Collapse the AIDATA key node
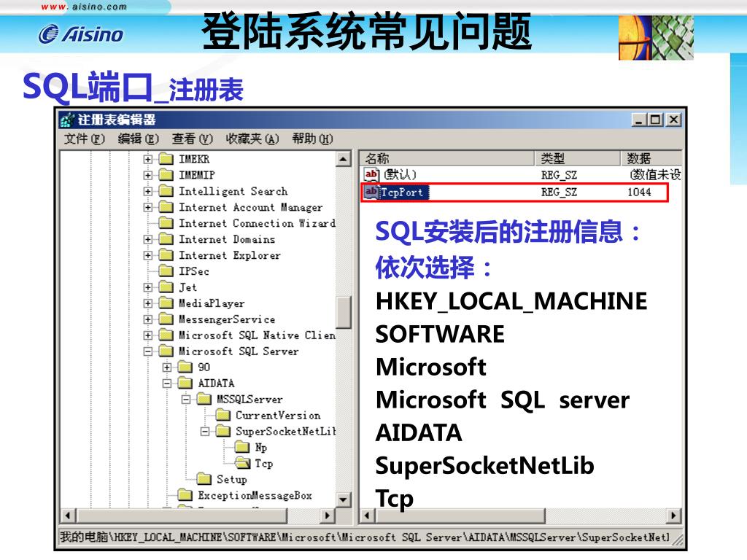This screenshot has height=560, width=747. [167, 384]
